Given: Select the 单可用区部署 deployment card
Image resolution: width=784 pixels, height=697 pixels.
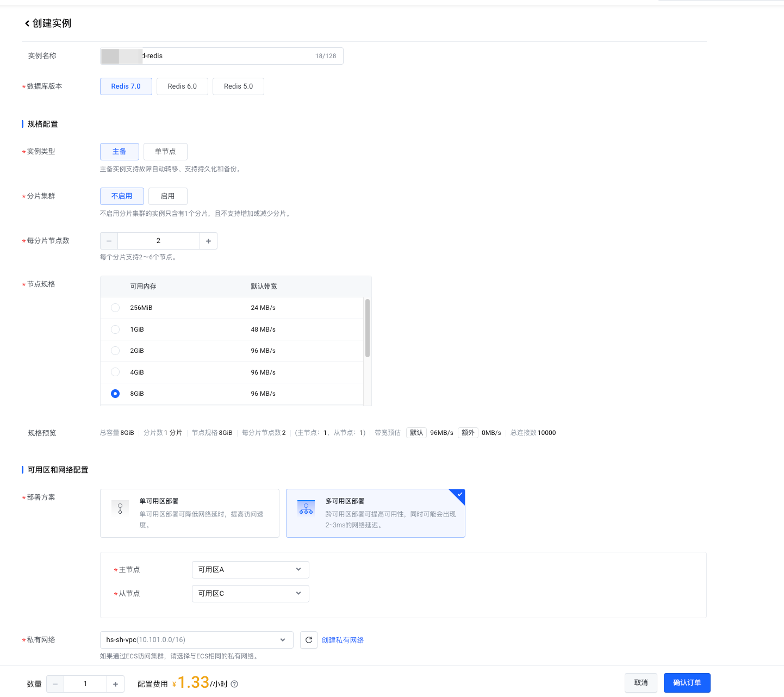Looking at the screenshot, I should point(189,513).
